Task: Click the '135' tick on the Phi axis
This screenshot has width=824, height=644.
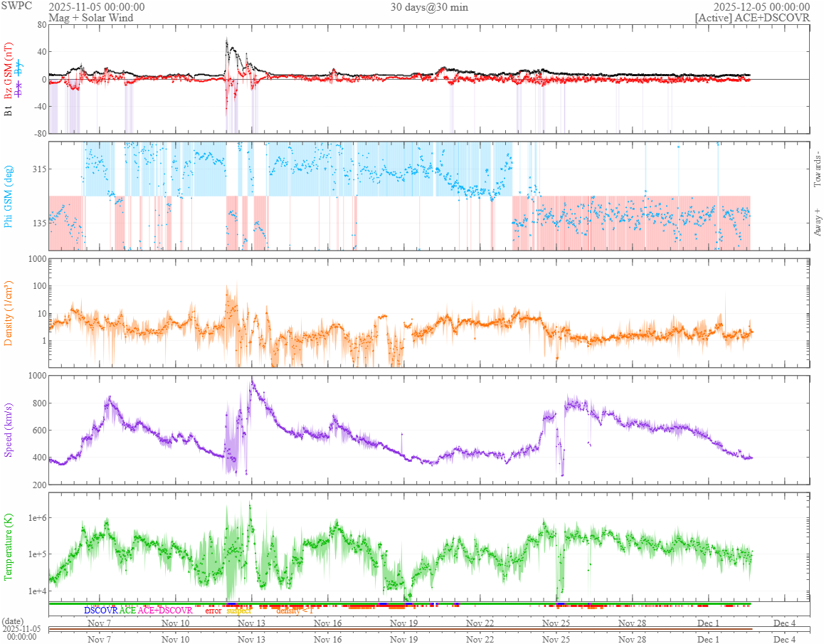Action: click(x=39, y=223)
